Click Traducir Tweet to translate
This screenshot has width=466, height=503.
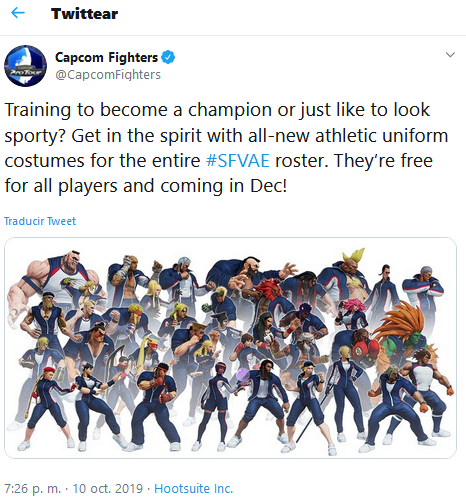(40, 221)
